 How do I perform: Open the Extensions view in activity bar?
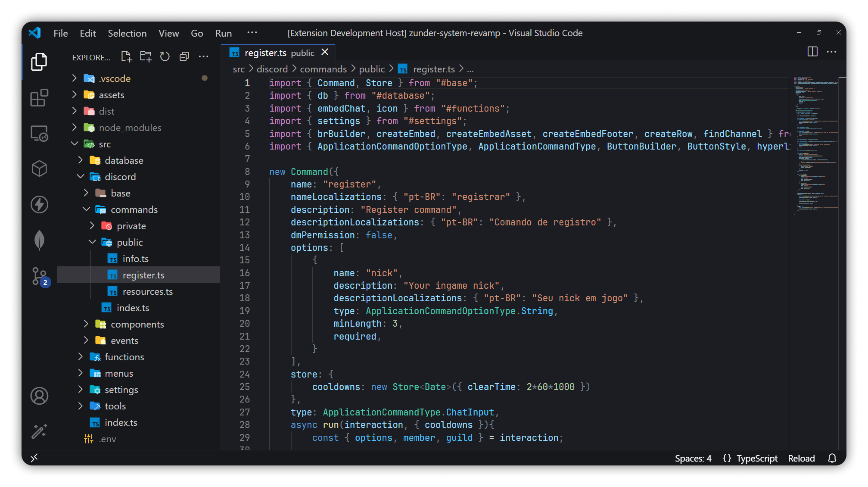(x=39, y=98)
